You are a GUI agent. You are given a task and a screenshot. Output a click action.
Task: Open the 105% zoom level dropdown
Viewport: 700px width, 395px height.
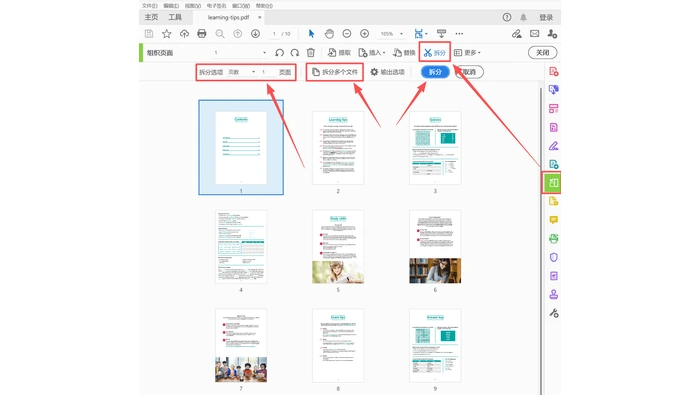(392, 34)
